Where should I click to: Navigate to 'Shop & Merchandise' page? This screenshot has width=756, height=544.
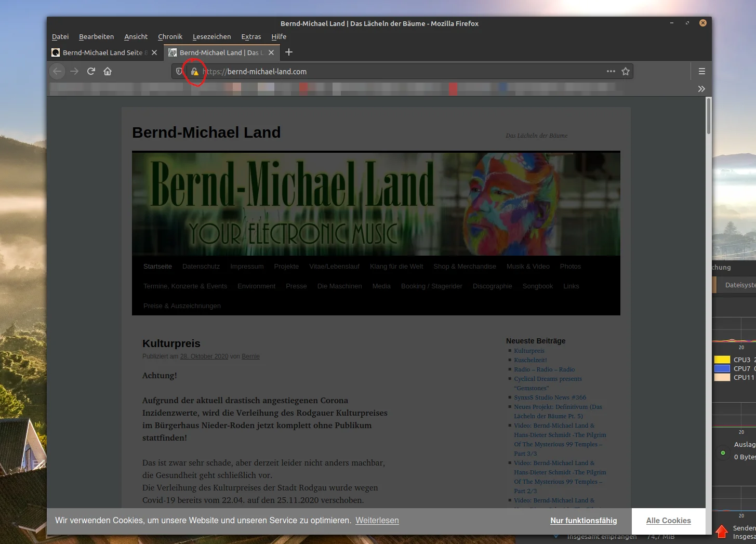coord(465,267)
